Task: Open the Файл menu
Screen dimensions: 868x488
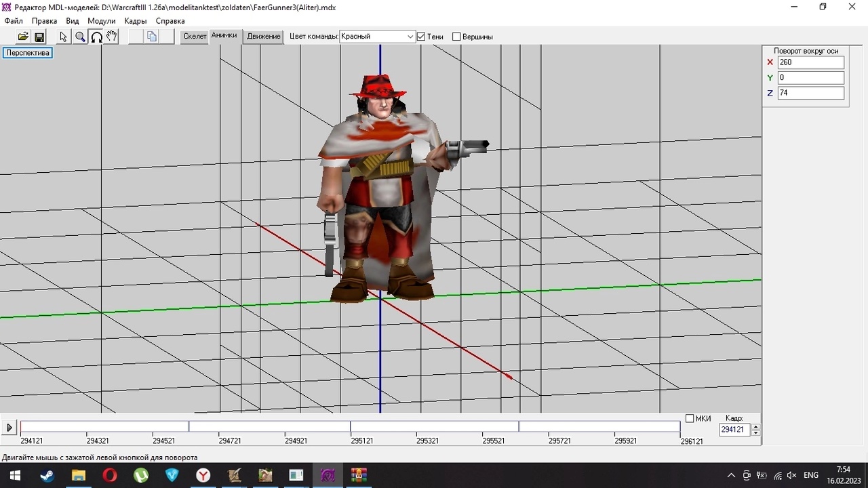Action: coord(14,21)
